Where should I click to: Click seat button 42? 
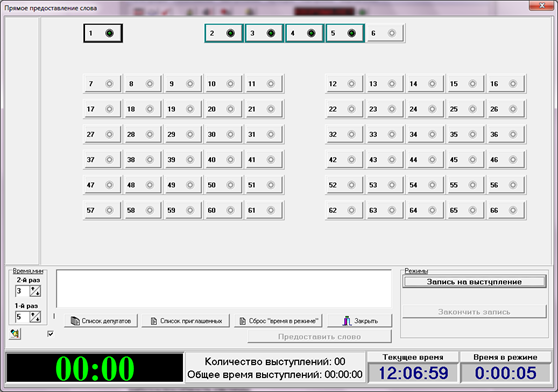pos(344,159)
